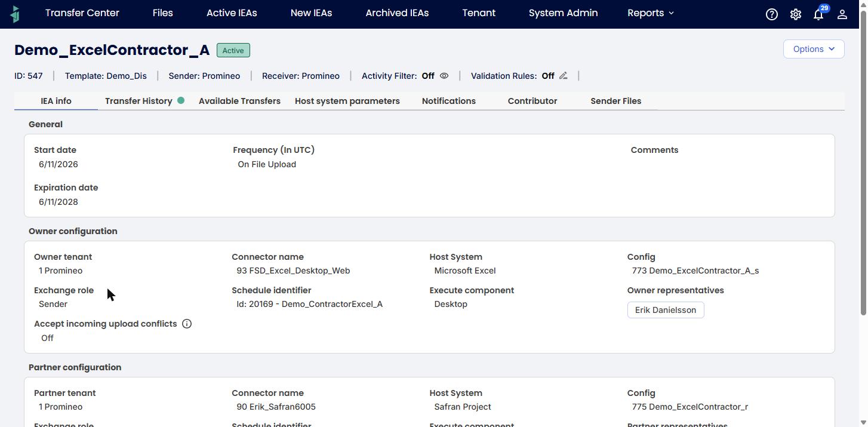Click Start date value 6/11/2026
The image size is (868, 427).
tap(59, 164)
